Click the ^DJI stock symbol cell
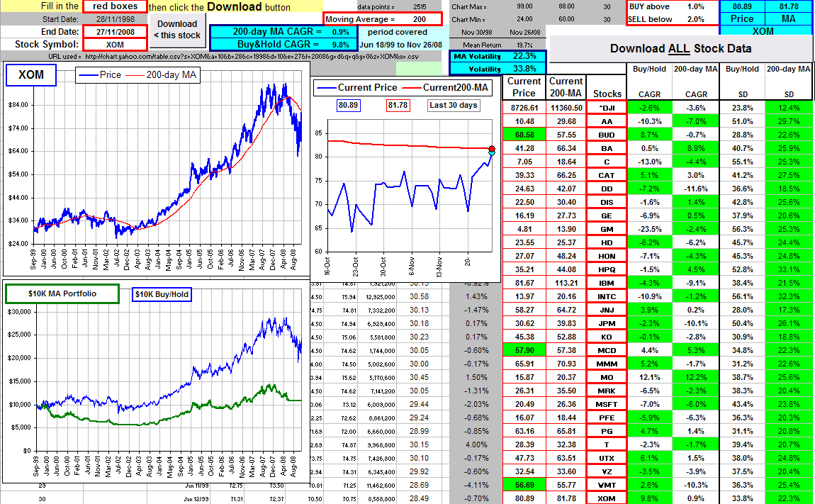The width and height of the screenshot is (815, 504). 607,108
